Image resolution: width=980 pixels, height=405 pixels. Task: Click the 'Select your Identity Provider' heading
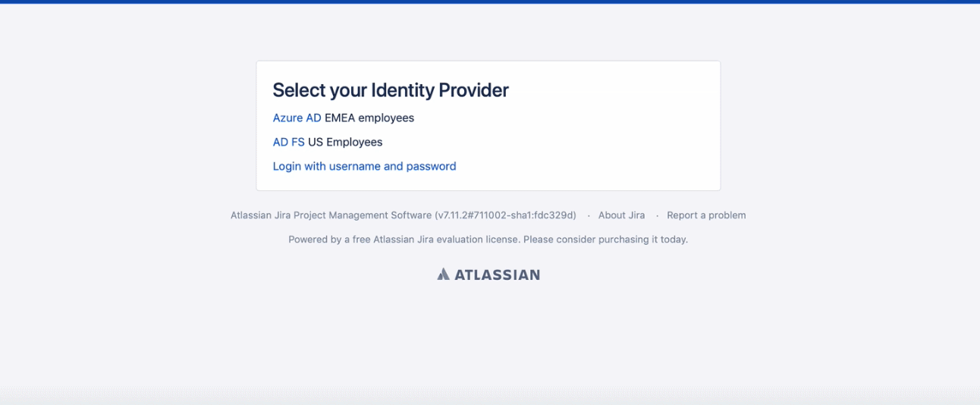pyautogui.click(x=391, y=90)
